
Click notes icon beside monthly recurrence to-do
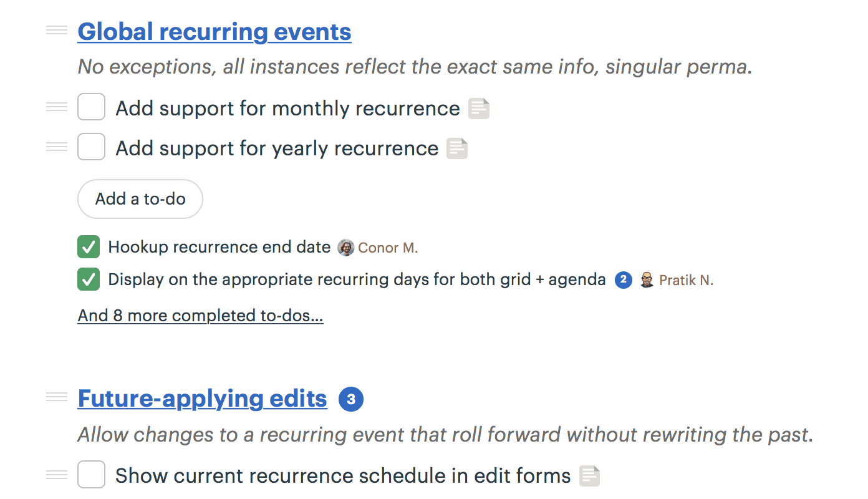click(x=479, y=109)
